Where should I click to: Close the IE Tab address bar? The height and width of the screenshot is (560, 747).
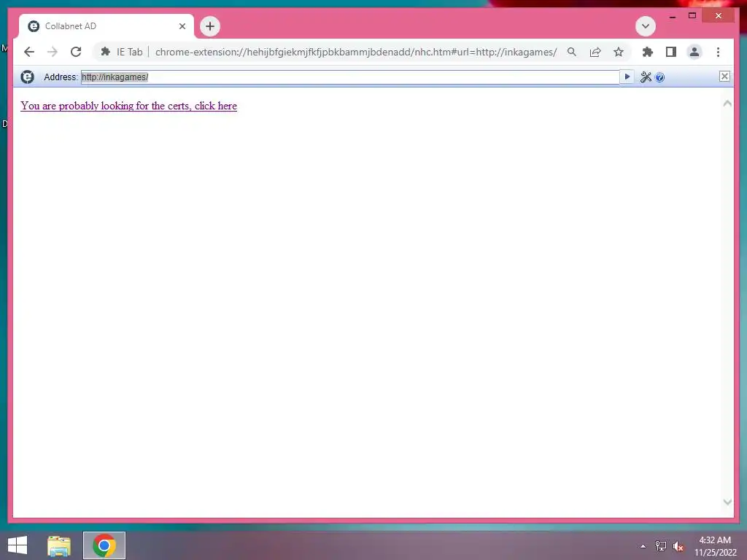click(724, 76)
